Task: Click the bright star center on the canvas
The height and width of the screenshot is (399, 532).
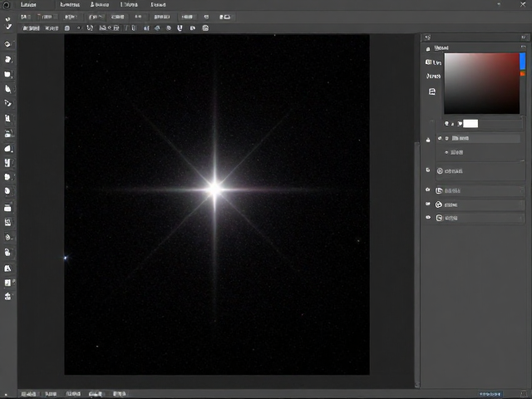Action: pyautogui.click(x=214, y=189)
